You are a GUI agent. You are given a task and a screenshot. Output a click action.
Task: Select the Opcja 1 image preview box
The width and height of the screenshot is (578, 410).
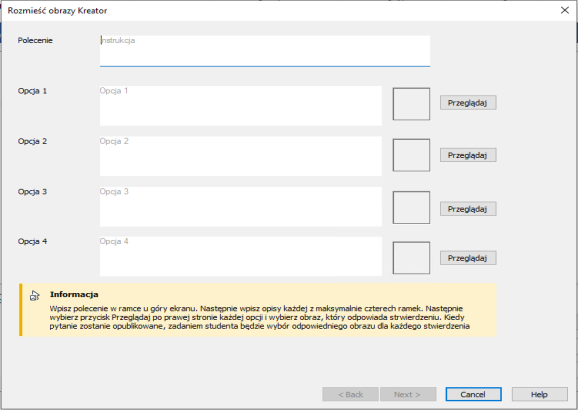[x=411, y=104]
